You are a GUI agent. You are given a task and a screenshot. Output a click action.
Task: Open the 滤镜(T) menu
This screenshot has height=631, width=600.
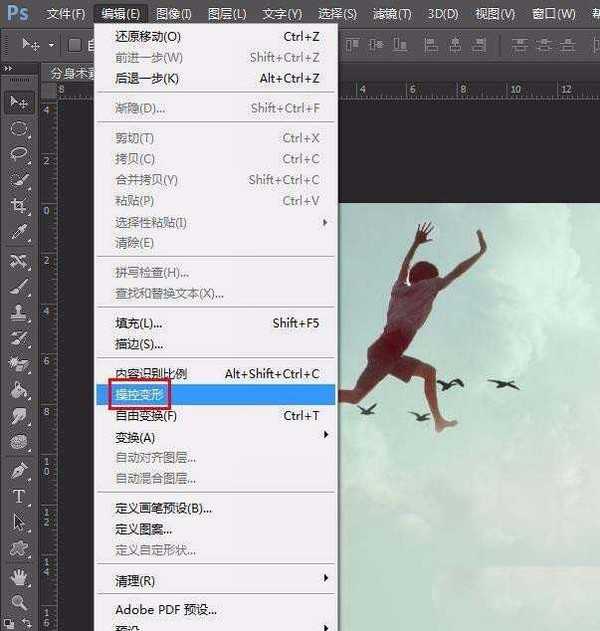[x=391, y=14]
